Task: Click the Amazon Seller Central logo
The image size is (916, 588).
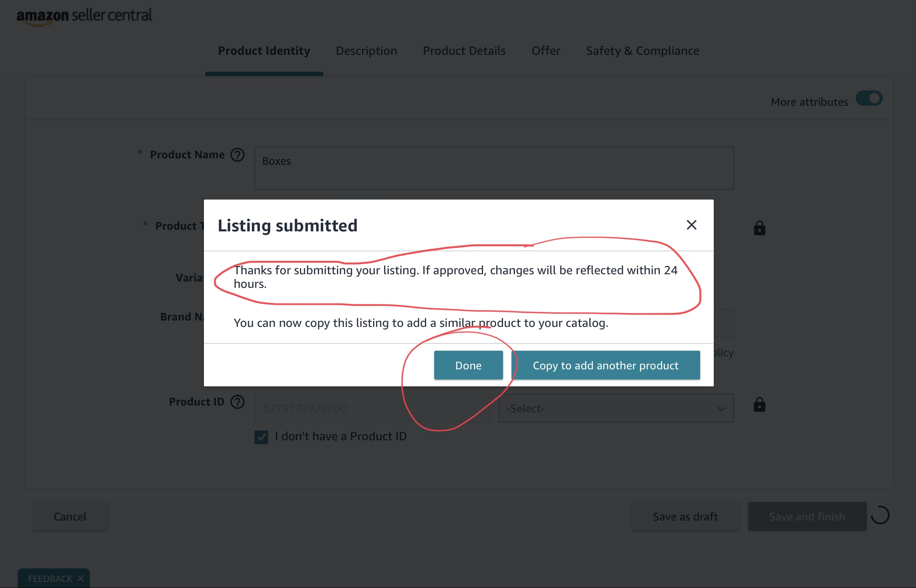Action: (x=84, y=16)
